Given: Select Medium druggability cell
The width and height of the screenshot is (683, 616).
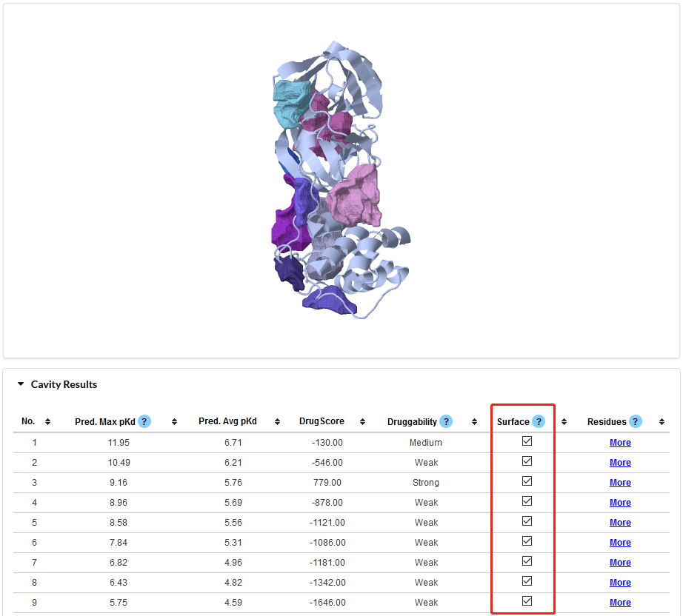Looking at the screenshot, I should tap(425, 443).
